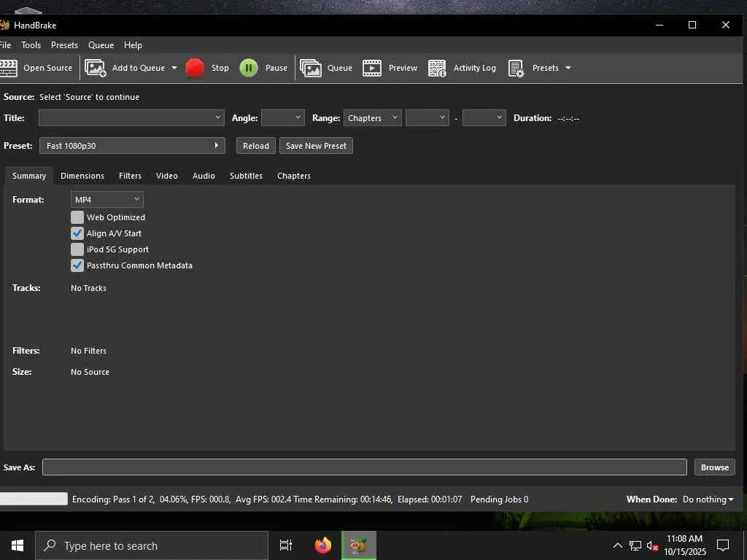Switch to the Summary tab
Screen dimensions: 747x560
click(x=29, y=176)
